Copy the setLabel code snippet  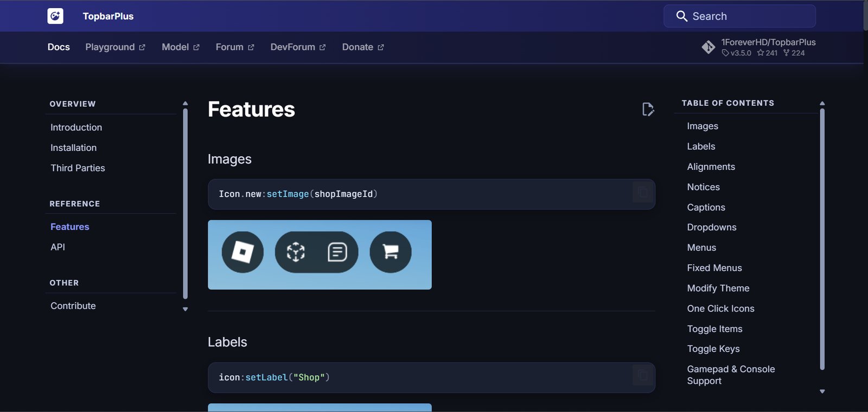tap(642, 376)
